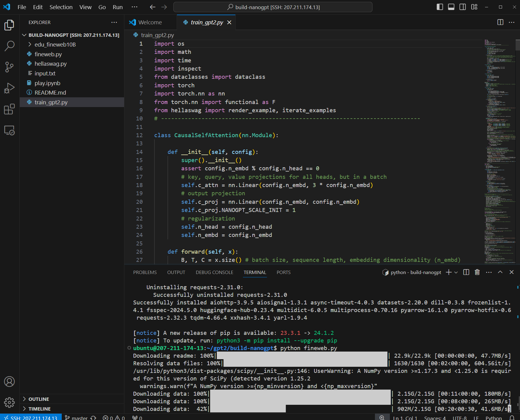Image resolution: width=520 pixels, height=420 pixels.
Task: Expand the OUTLINE section
Action: pyautogui.click(x=39, y=399)
